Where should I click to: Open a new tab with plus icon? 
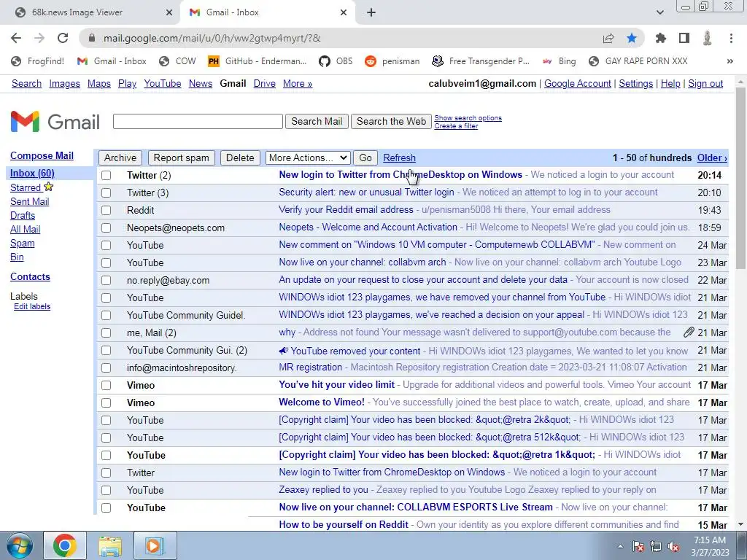(371, 12)
